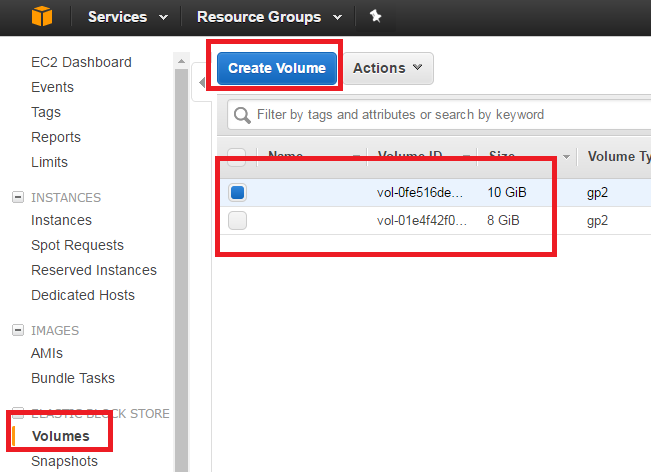The height and width of the screenshot is (472, 652).
Task: Uncheck the 10 GiB volume checkbox
Action: coord(237,193)
